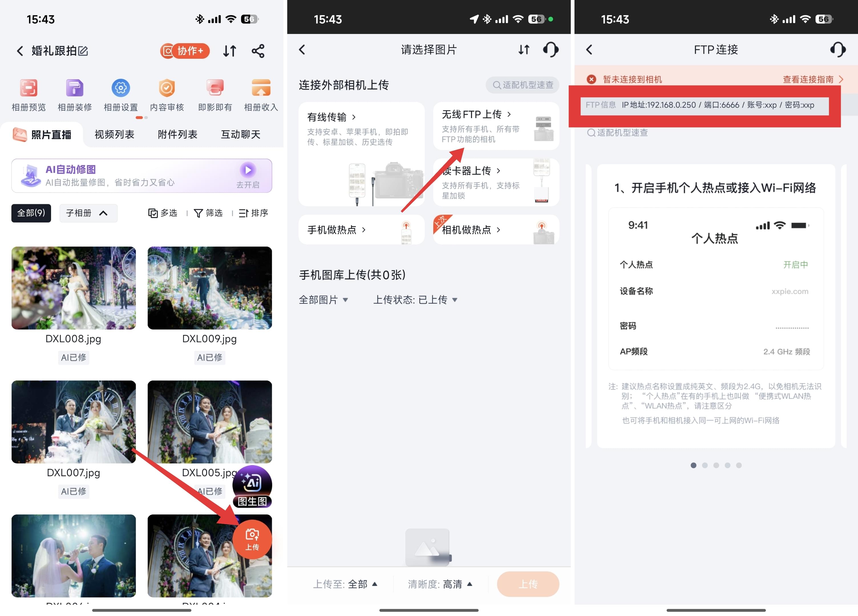Tap the 2.4 GHz 频段 AP band value
Viewport: 858px width, 616px height.
pyautogui.click(x=786, y=352)
